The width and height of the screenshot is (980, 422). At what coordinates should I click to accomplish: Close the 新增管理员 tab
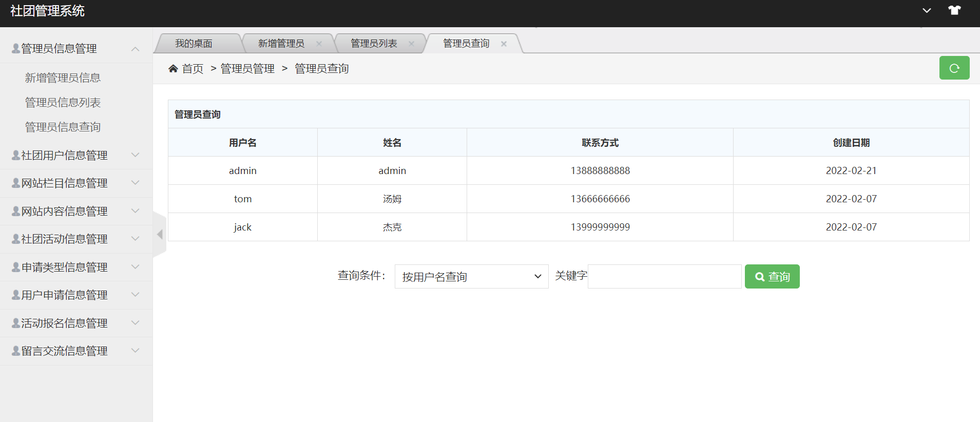coord(319,44)
